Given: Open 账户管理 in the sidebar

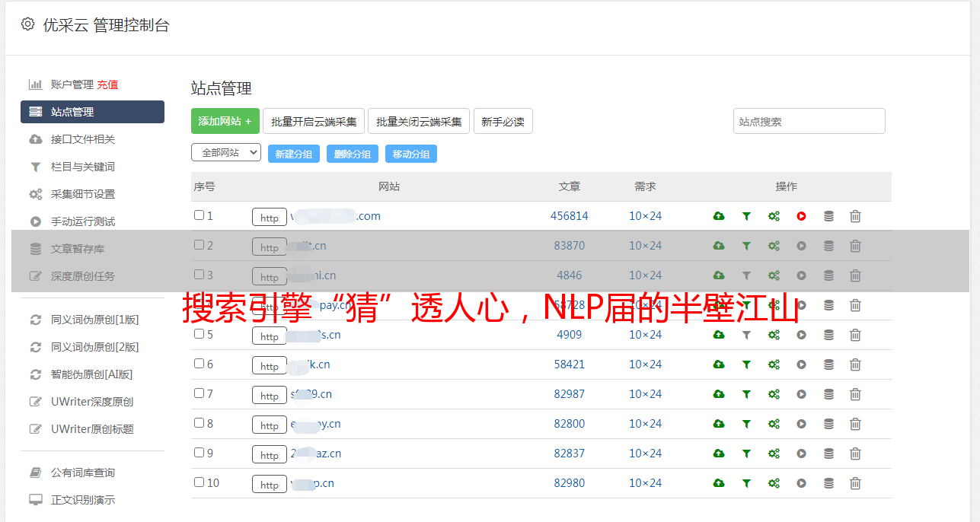Looking at the screenshot, I should tap(72, 84).
